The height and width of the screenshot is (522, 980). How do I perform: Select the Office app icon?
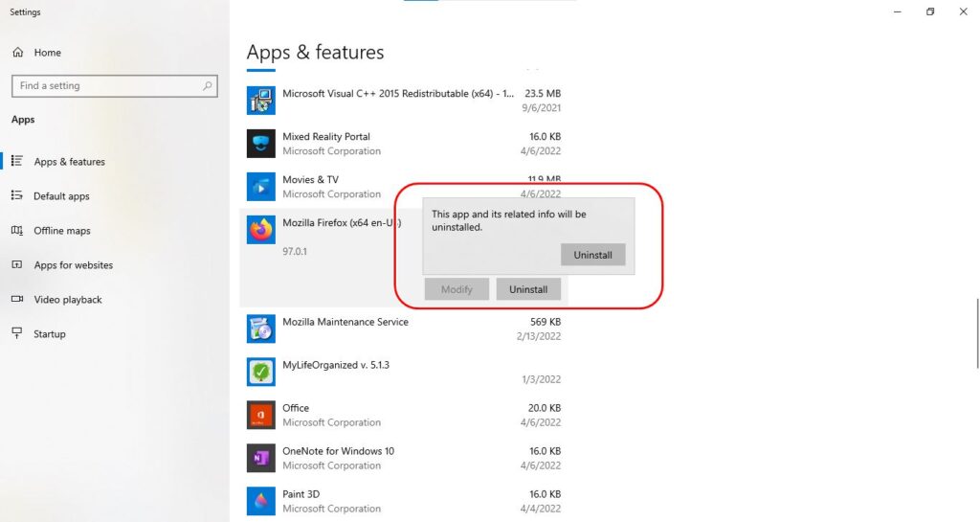tap(260, 415)
